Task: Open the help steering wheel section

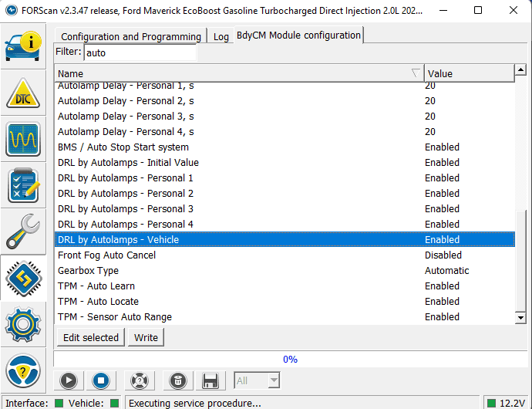Action: coord(23,370)
